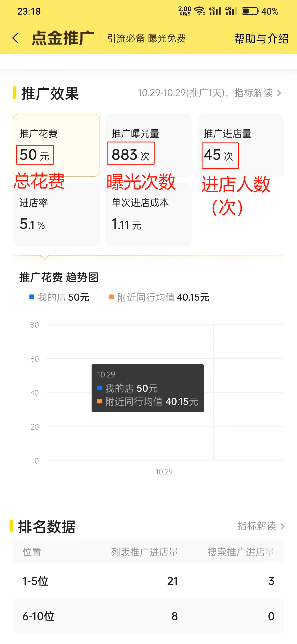Toggle orange 附近同行均值 legend marker

pyautogui.click(x=111, y=297)
